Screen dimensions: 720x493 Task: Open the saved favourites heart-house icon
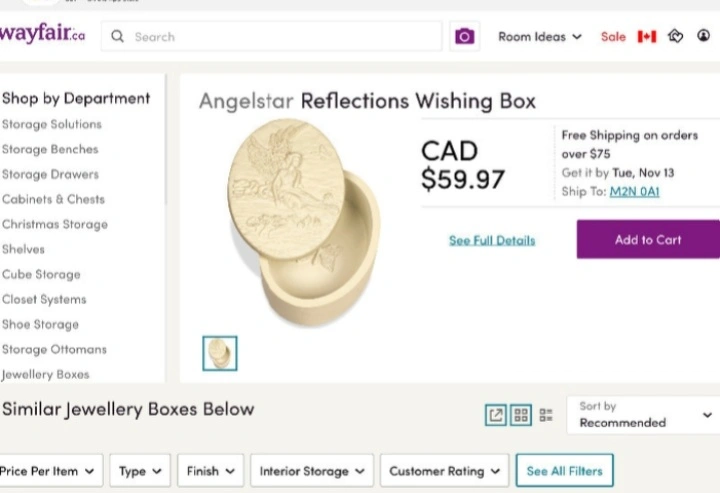click(x=676, y=37)
